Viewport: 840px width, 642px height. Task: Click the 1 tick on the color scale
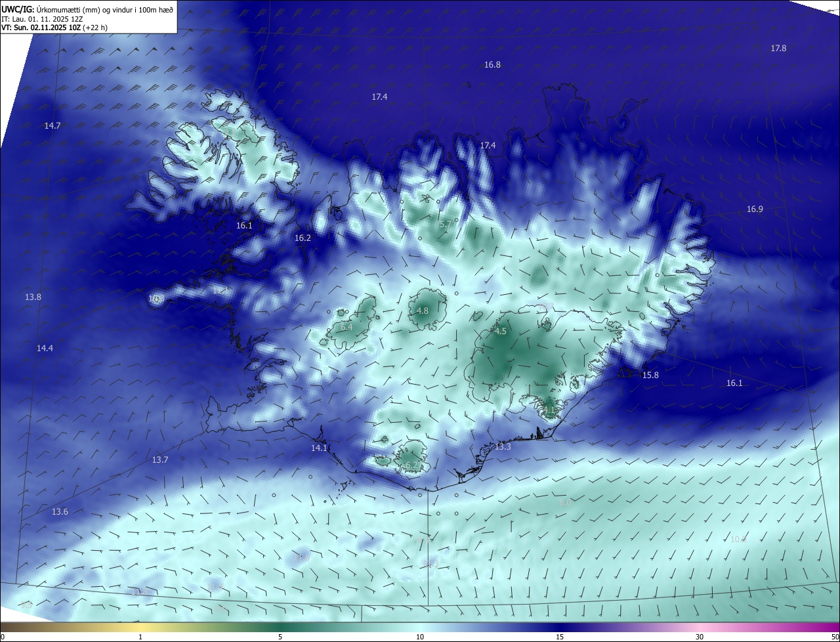tap(140, 637)
